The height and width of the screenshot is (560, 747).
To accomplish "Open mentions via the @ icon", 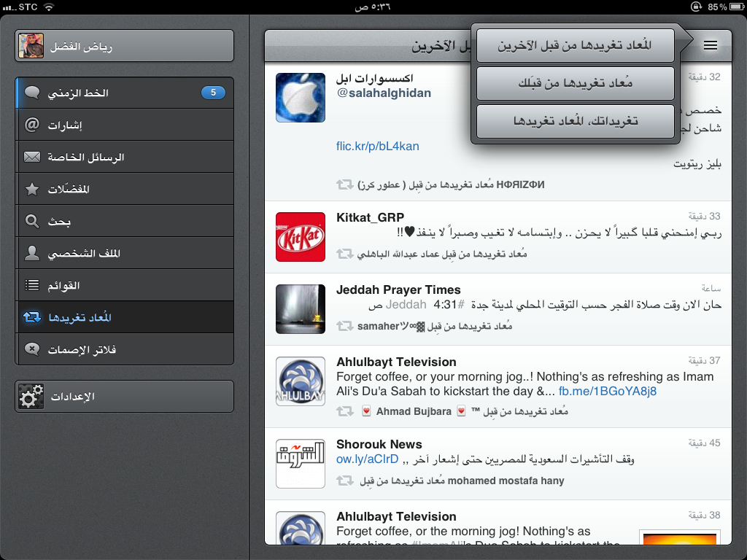I will (x=32, y=125).
